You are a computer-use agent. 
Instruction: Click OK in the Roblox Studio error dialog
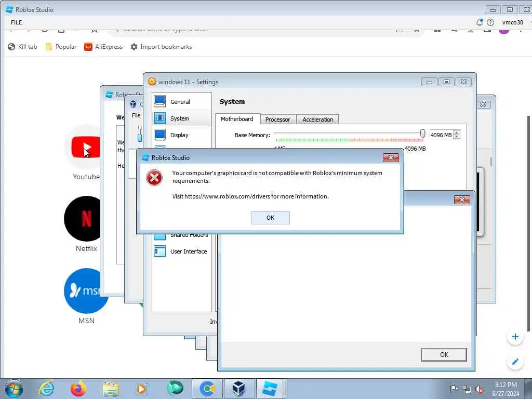pyautogui.click(x=270, y=218)
